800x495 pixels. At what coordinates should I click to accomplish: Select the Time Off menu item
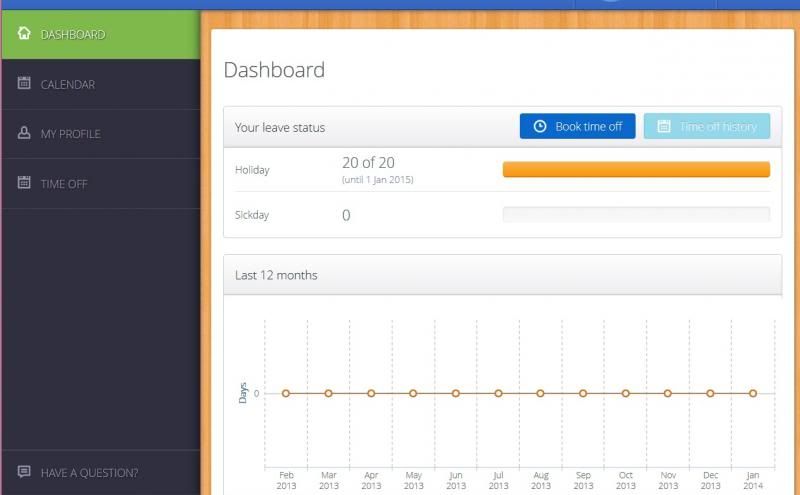click(x=101, y=184)
